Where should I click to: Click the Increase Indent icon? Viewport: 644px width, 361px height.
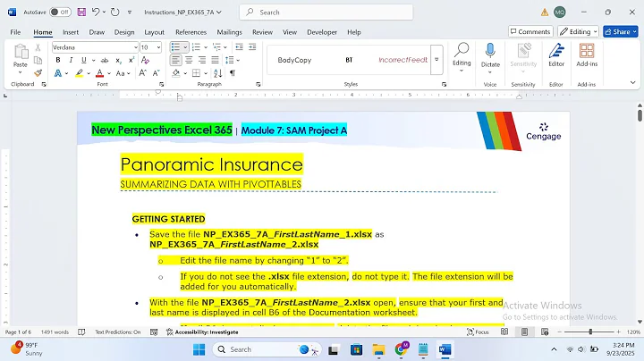[252, 47]
